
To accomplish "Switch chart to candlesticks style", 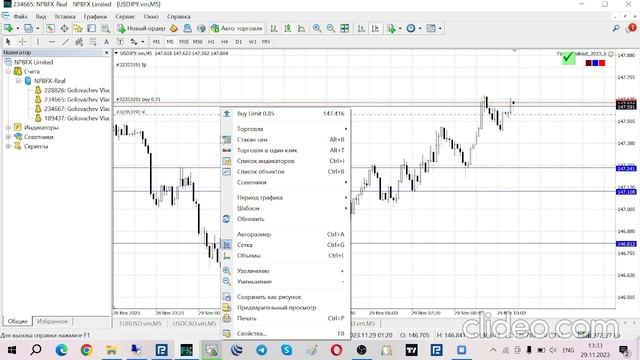I will click(288, 28).
